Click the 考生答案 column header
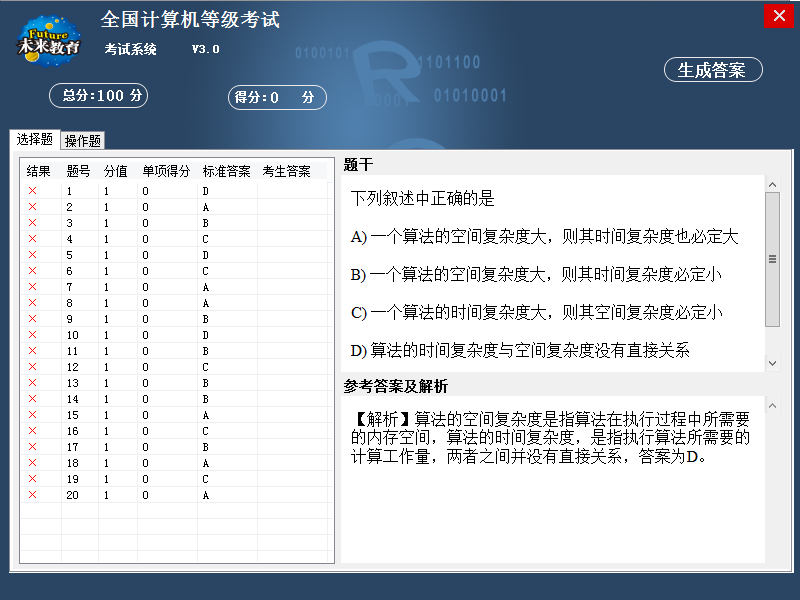This screenshot has width=800, height=600. (x=287, y=171)
